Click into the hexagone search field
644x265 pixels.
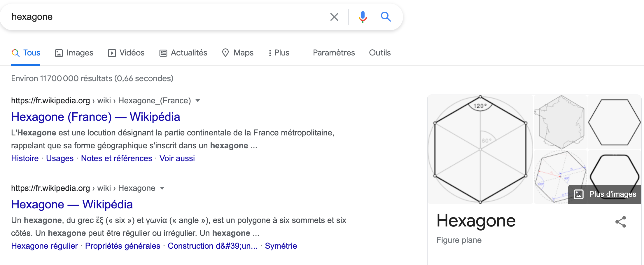click(x=163, y=17)
